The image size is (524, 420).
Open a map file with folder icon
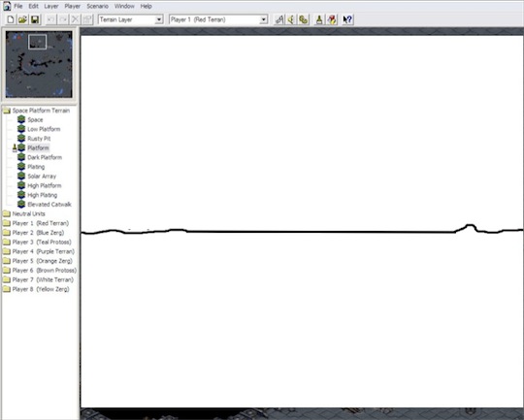[x=22, y=19]
